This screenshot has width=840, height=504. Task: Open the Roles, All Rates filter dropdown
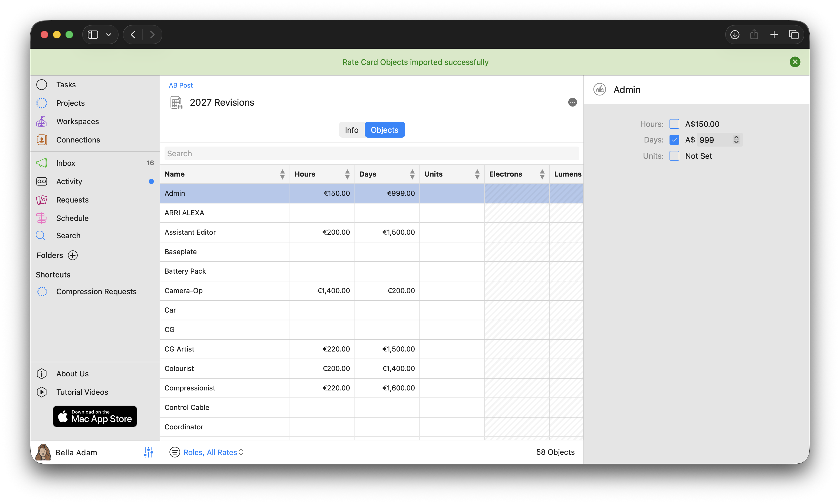coord(214,452)
